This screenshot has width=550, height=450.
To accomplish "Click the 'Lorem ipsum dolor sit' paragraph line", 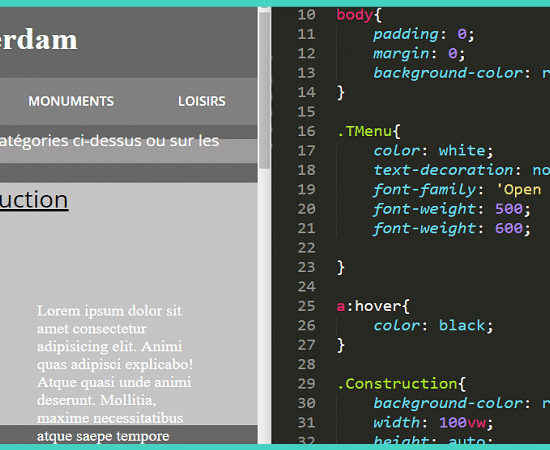I will [109, 311].
